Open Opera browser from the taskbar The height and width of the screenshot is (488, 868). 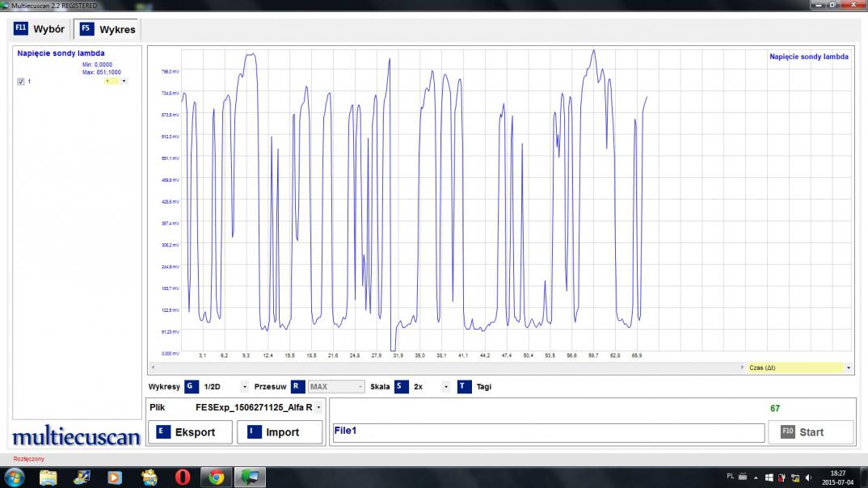(x=183, y=477)
